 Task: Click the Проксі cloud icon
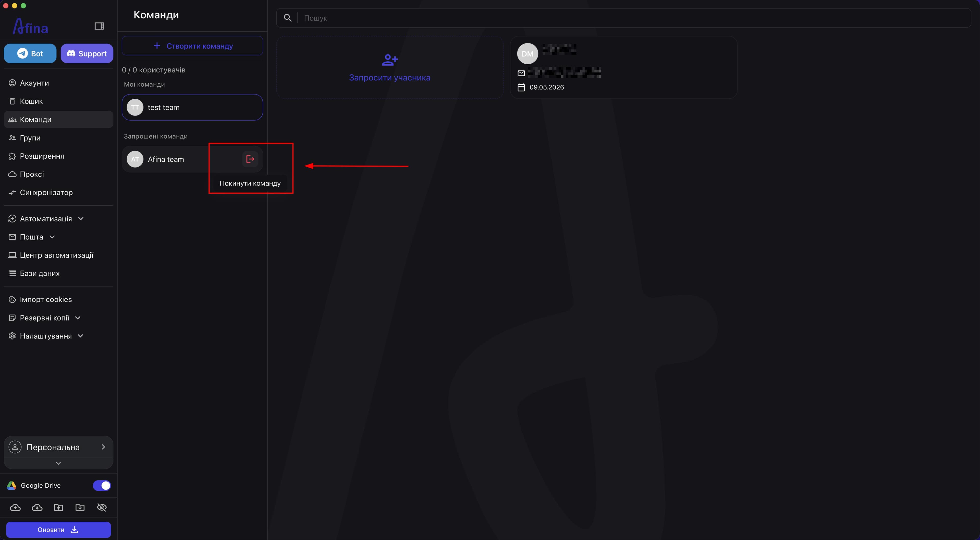(x=12, y=174)
